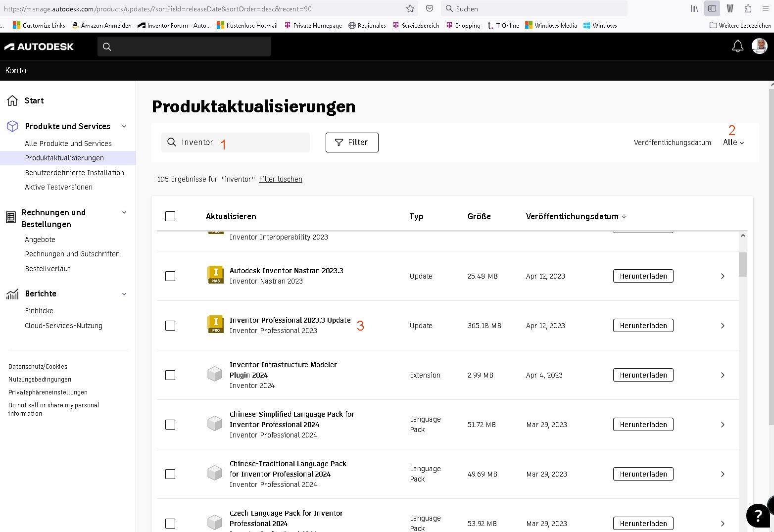Image resolution: width=774 pixels, height=532 pixels.
Task: Tick the select-all checkbox in the table header
Action: 170,216
